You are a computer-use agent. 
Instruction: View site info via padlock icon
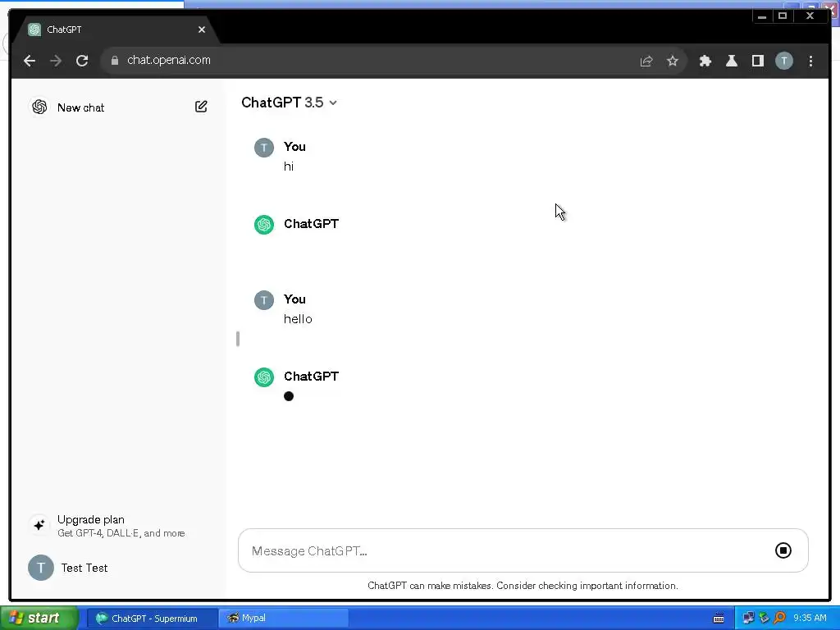coord(115,61)
